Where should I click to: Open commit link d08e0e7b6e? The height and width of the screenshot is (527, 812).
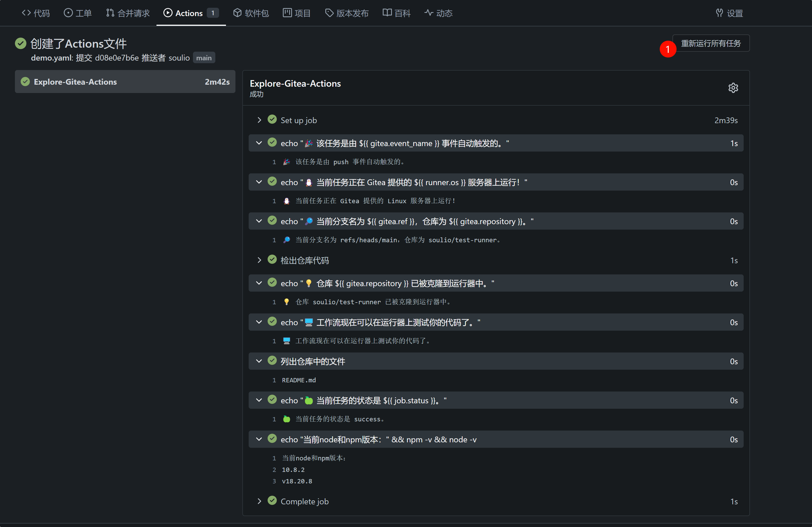tap(117, 58)
